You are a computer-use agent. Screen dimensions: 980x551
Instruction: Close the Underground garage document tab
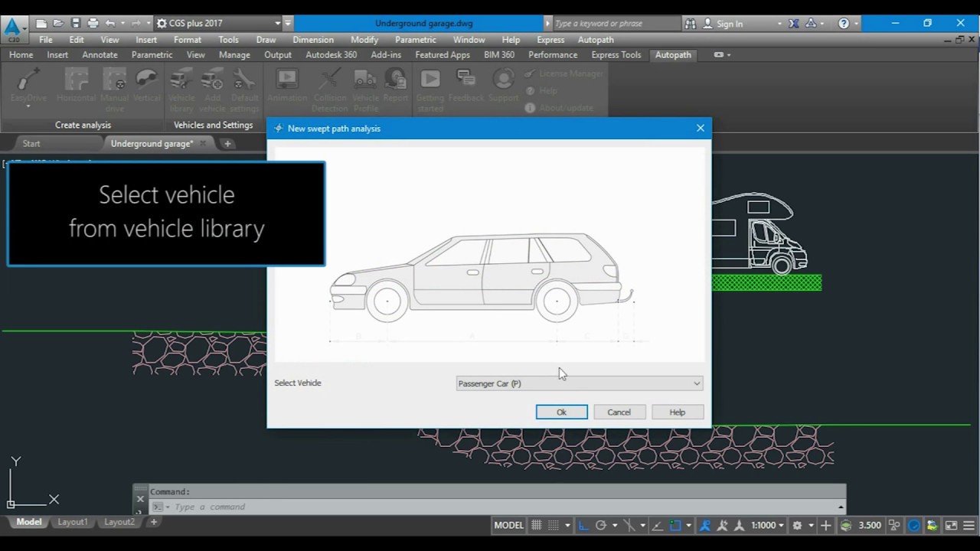pos(203,143)
